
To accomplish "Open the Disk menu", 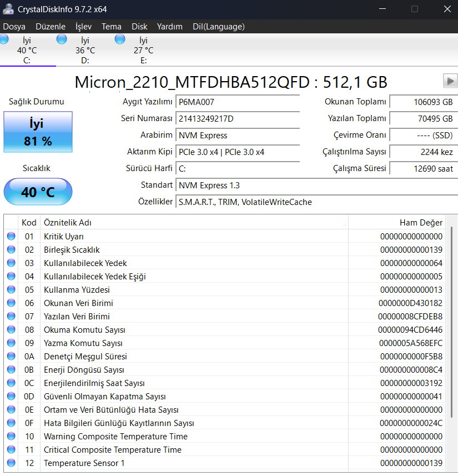I will [139, 27].
